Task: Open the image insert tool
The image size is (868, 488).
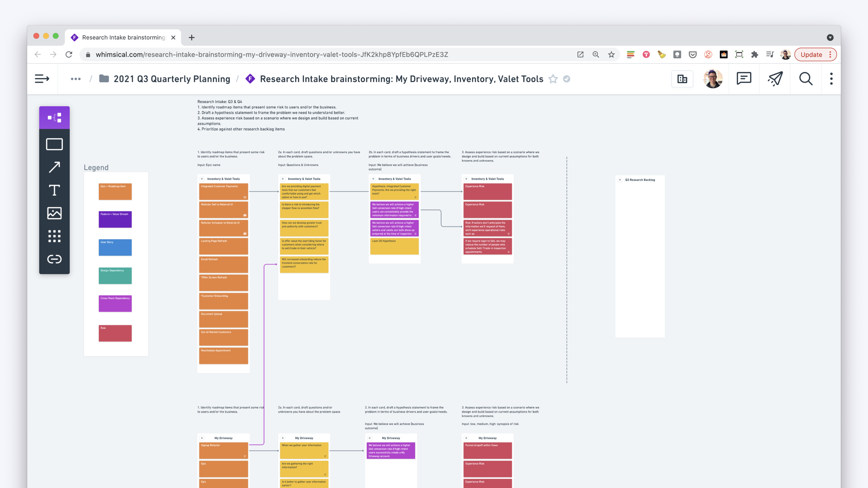Action: tap(54, 213)
